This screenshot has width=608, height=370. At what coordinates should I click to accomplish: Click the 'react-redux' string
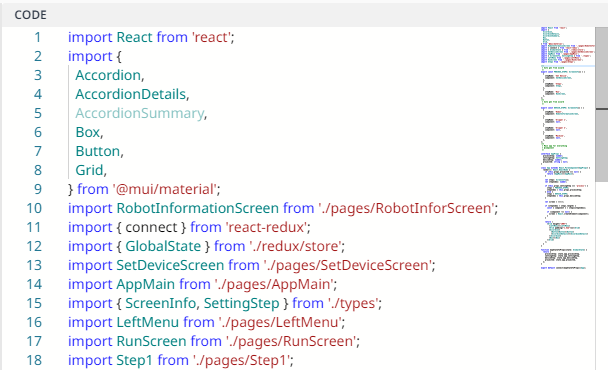tap(266, 227)
